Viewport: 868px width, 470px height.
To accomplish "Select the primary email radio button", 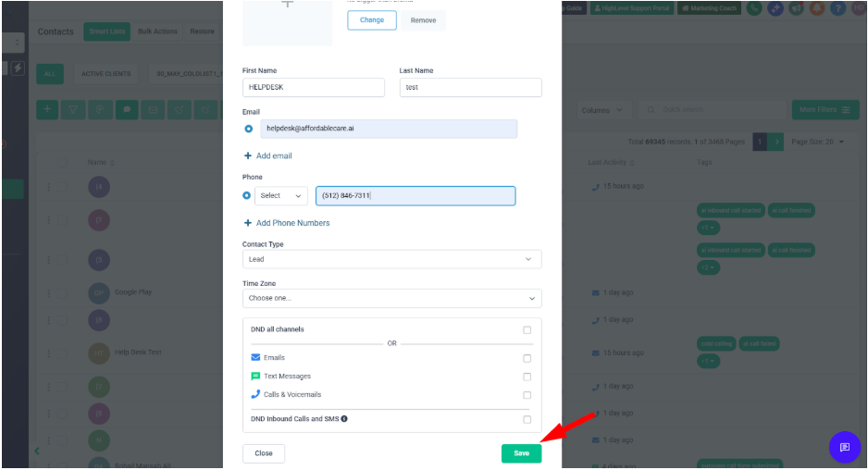I will pos(247,129).
